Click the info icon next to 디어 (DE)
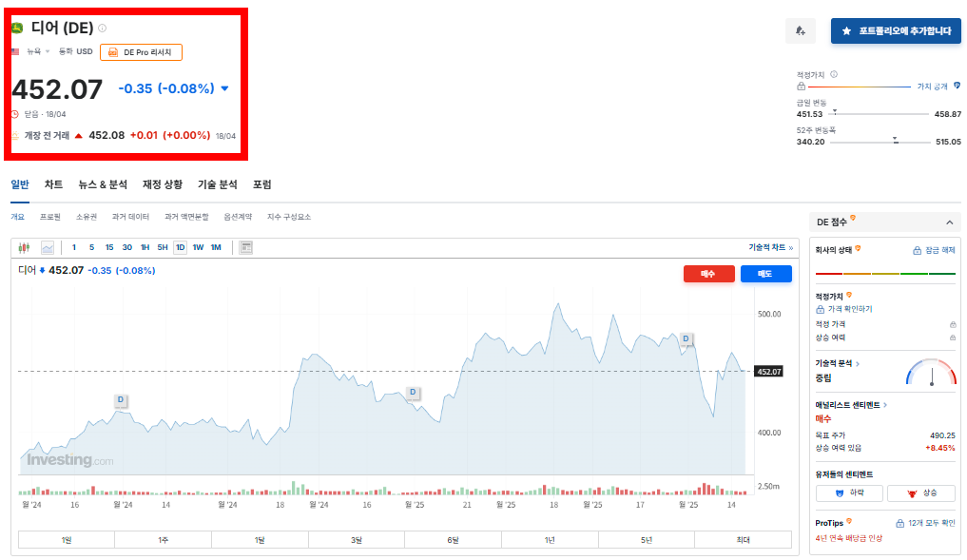 (x=103, y=28)
